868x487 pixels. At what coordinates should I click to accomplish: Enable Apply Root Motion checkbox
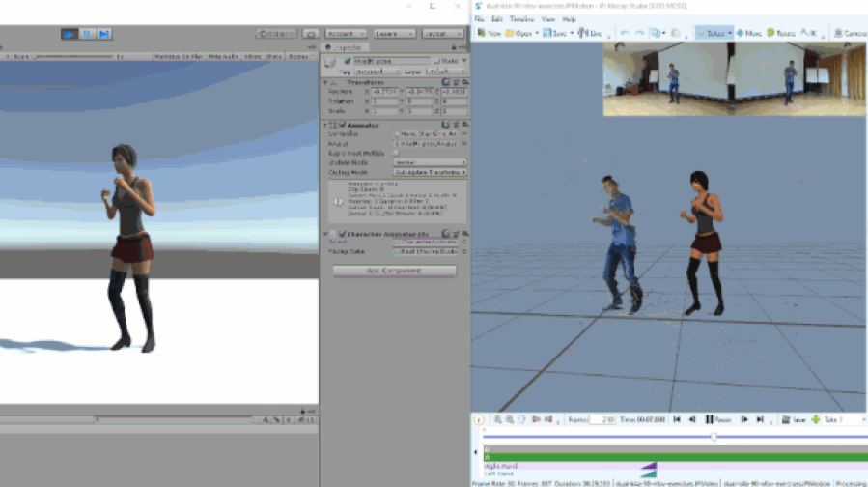pyautogui.click(x=396, y=153)
